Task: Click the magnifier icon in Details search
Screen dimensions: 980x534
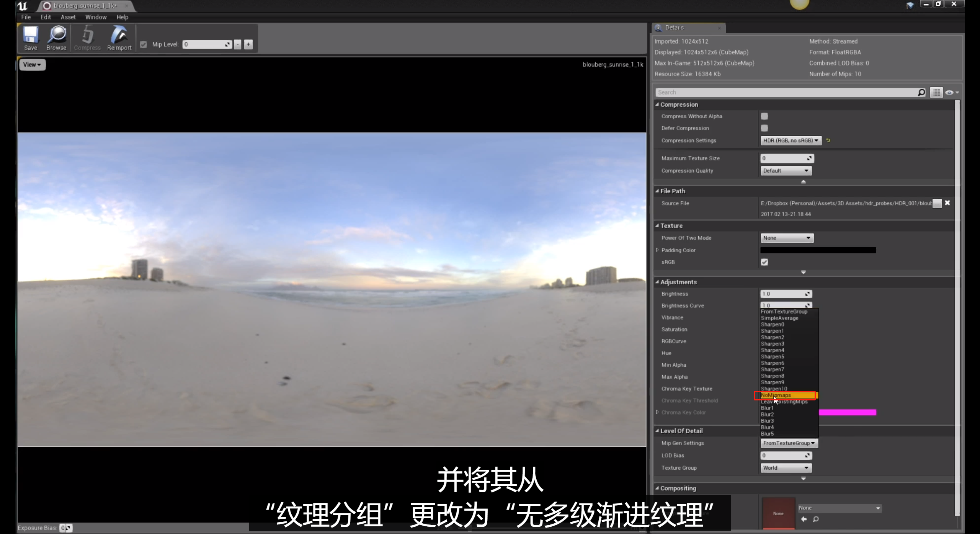Action: click(921, 92)
